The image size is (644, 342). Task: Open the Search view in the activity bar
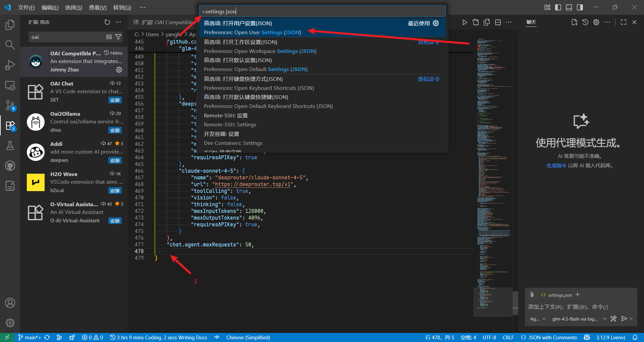tap(10, 45)
